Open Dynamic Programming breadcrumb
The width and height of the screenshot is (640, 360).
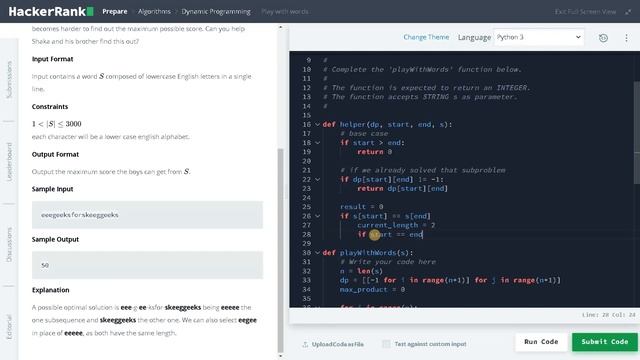click(216, 11)
